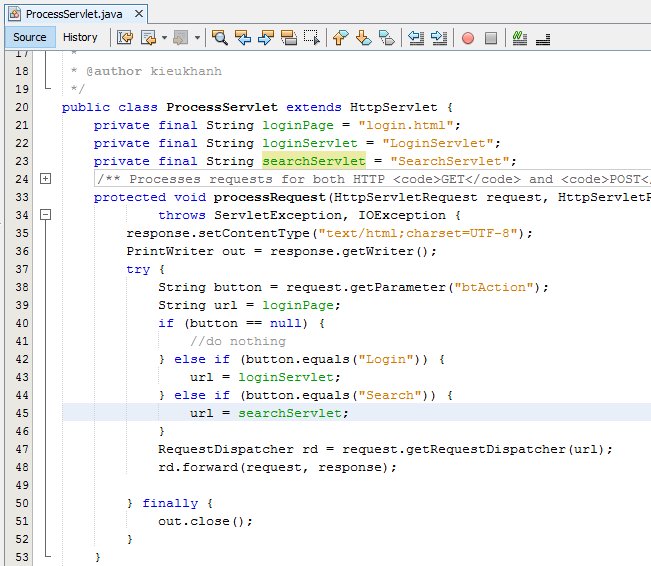Image resolution: width=651 pixels, height=566 pixels.
Task: Go to the previous bookmark
Action: tap(340, 38)
